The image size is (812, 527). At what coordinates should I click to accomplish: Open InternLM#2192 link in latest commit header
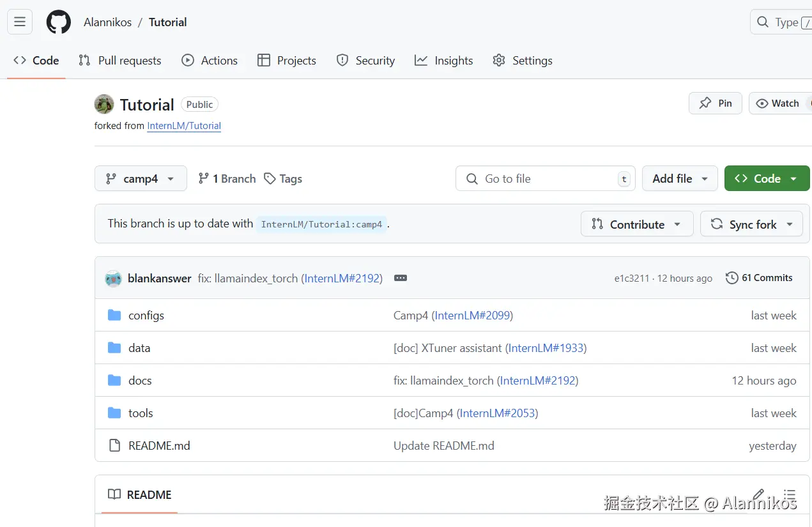(x=342, y=279)
